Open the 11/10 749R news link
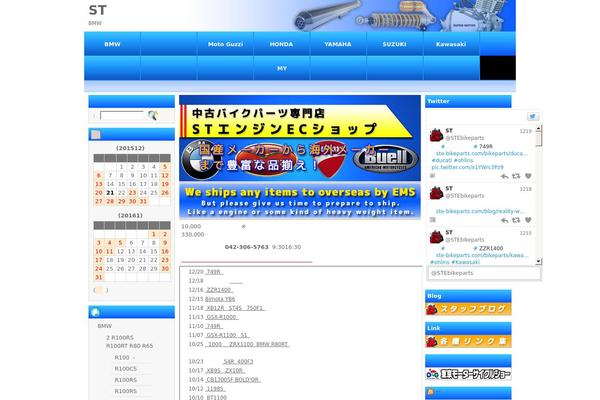Image resolution: width=600 pixels, height=400 pixels. click(x=214, y=326)
